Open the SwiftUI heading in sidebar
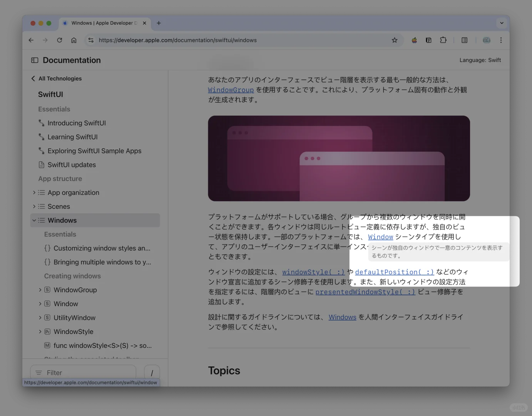Viewport: 532px width, 416px height. coord(50,94)
